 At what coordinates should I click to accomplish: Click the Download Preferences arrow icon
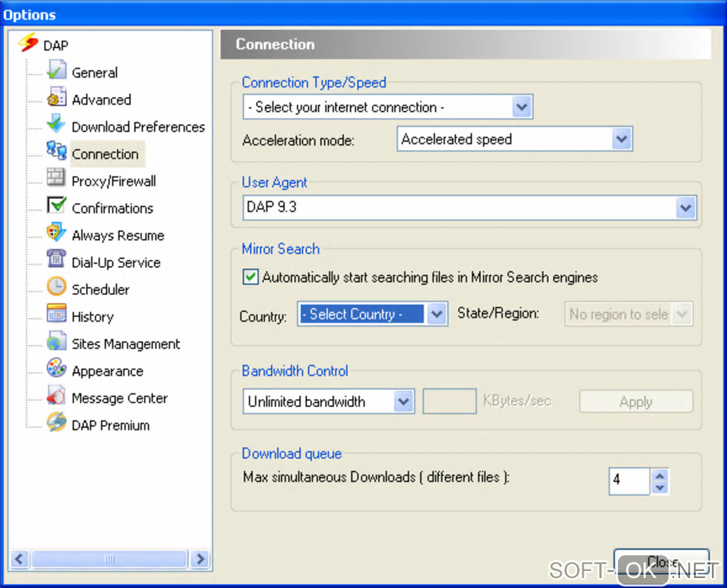point(56,124)
